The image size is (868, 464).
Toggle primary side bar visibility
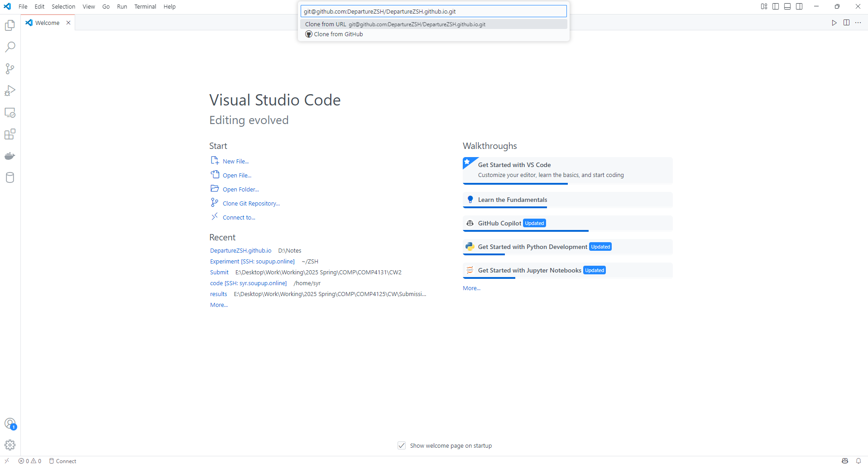click(x=776, y=6)
